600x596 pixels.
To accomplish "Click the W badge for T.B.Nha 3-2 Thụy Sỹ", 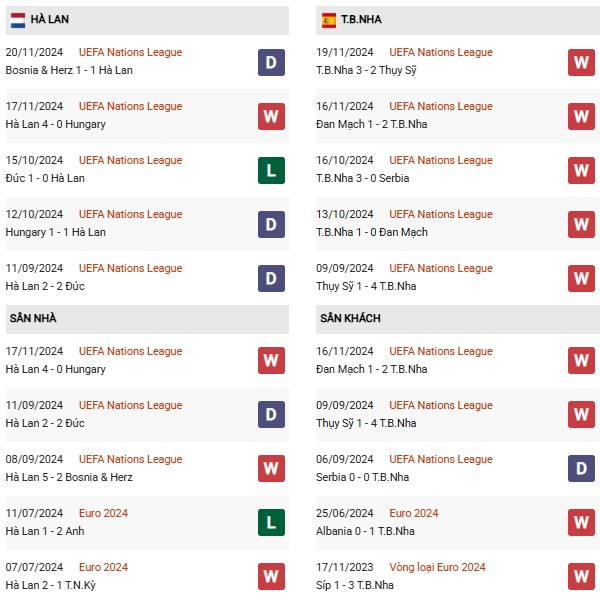I will click(x=581, y=62).
